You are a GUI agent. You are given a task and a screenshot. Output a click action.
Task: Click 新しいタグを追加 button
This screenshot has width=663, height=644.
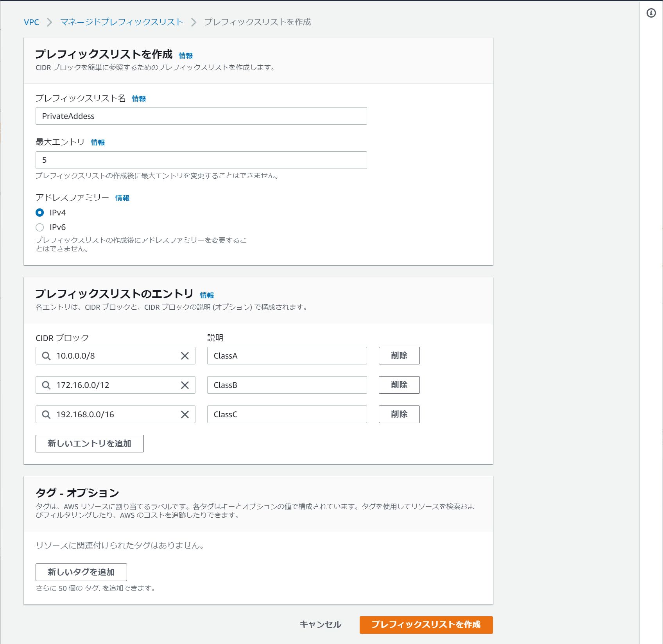click(x=81, y=572)
